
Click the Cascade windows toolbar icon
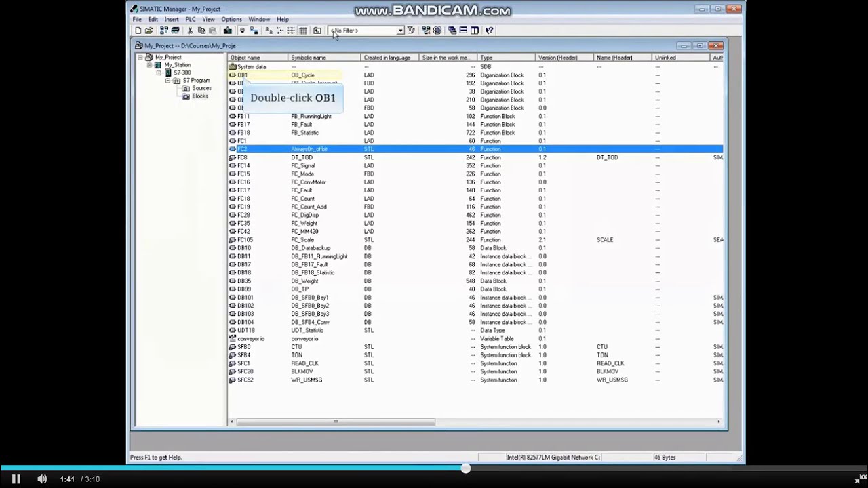452,30
